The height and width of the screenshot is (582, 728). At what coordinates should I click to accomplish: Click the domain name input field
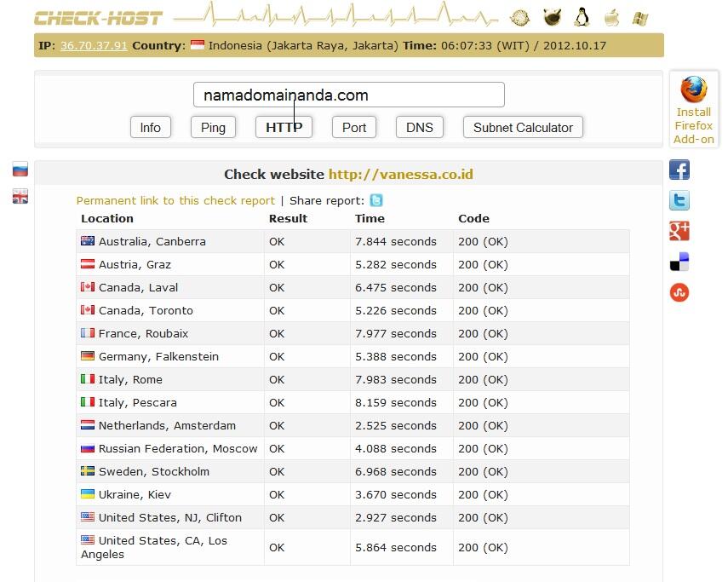(x=349, y=95)
